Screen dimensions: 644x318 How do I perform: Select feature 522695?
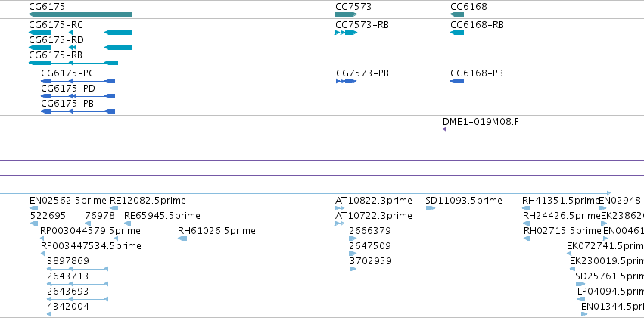click(x=48, y=216)
